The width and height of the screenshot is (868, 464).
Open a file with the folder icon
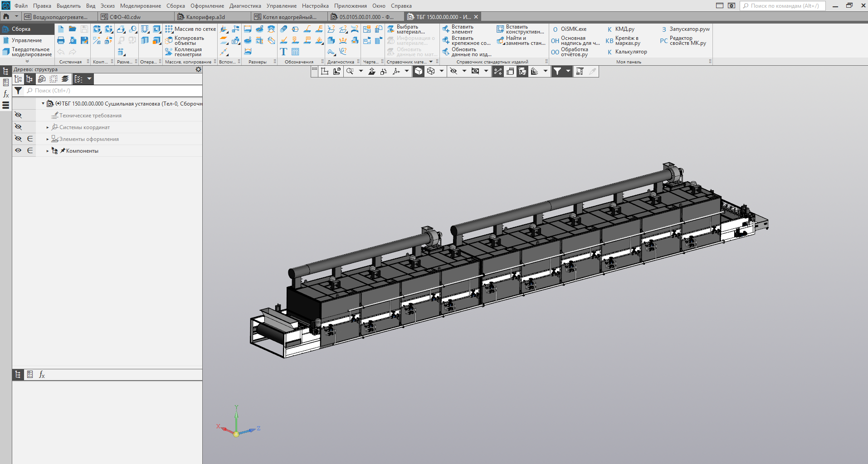[x=73, y=29]
